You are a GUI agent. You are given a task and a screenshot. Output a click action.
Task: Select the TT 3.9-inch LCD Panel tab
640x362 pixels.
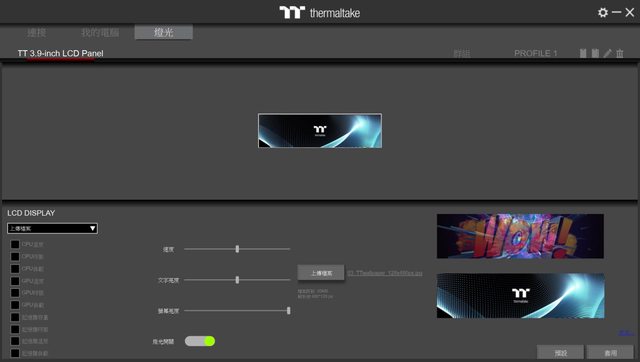point(60,53)
